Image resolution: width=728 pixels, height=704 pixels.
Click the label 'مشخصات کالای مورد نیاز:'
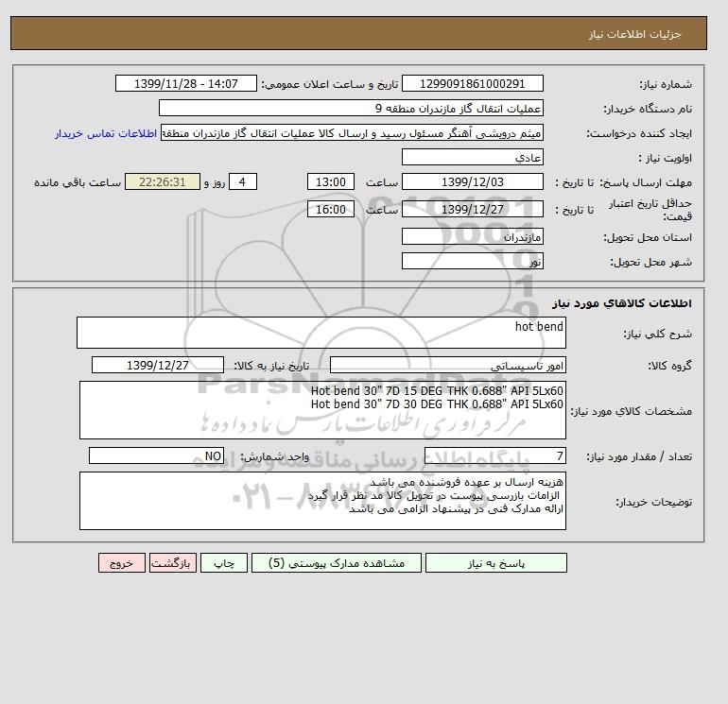tap(632, 411)
